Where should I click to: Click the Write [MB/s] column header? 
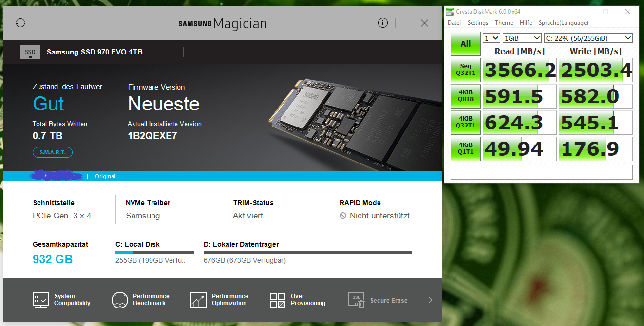click(595, 51)
